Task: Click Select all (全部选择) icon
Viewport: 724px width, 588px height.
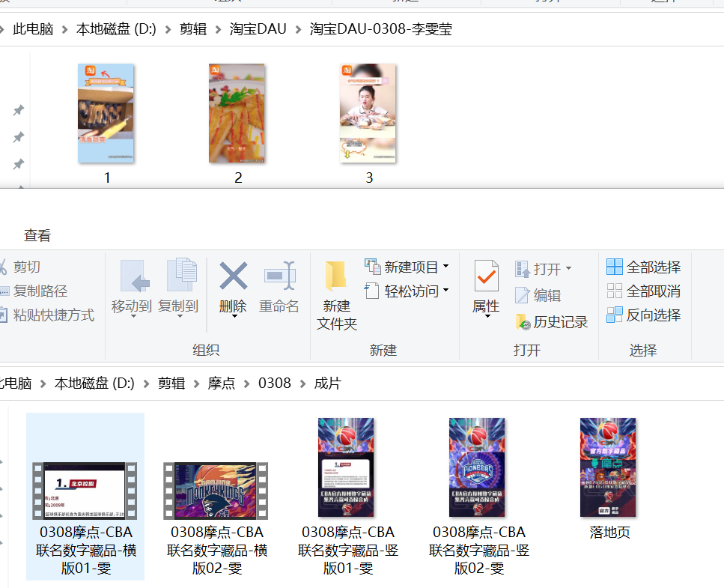Action: [614, 267]
